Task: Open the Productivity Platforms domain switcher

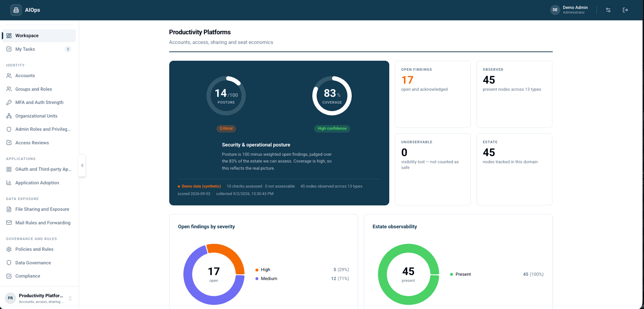Action: tap(39, 298)
